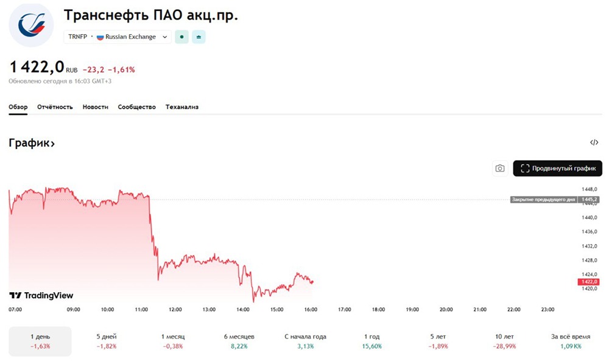This screenshot has height=364, width=609.
Task: Click the TradingView logo on the chart
Action: [41, 296]
